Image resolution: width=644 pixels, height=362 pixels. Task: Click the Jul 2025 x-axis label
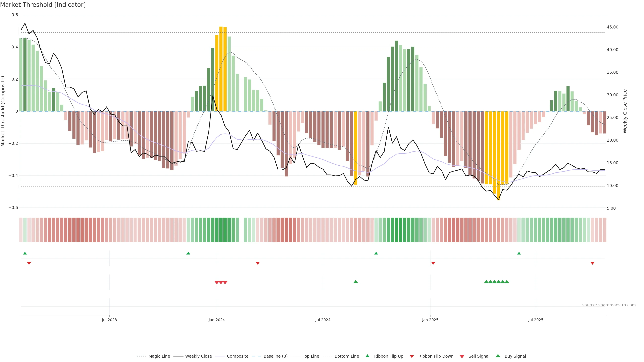[x=535, y=320]
